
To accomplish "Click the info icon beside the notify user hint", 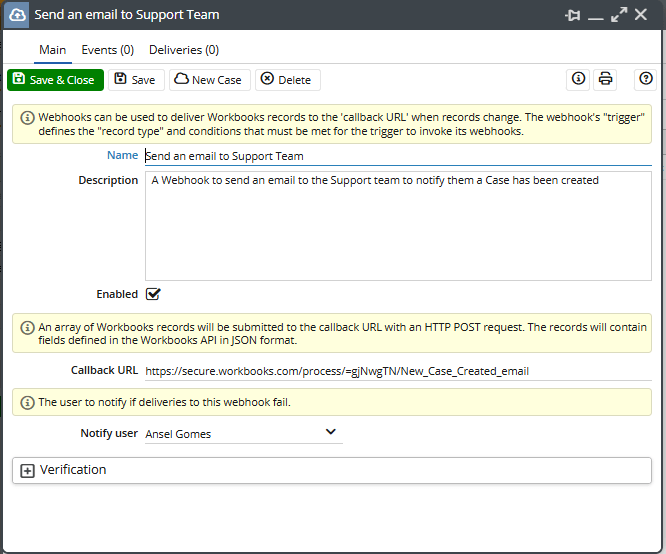I will coord(26,402).
